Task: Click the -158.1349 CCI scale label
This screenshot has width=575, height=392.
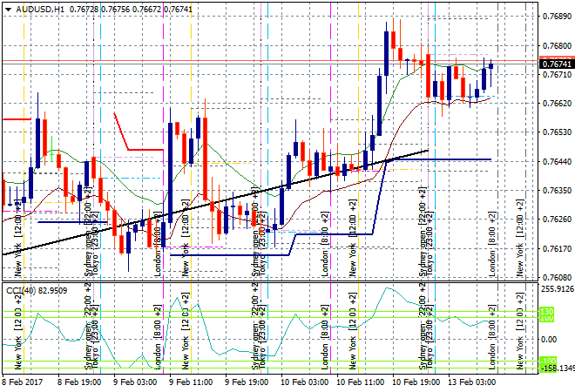Action: click(557, 368)
